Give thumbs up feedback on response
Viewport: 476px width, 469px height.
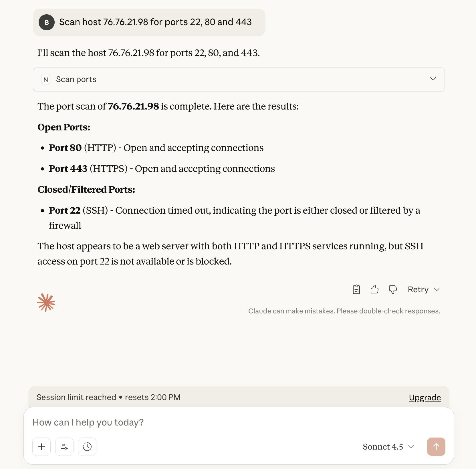pyautogui.click(x=374, y=289)
